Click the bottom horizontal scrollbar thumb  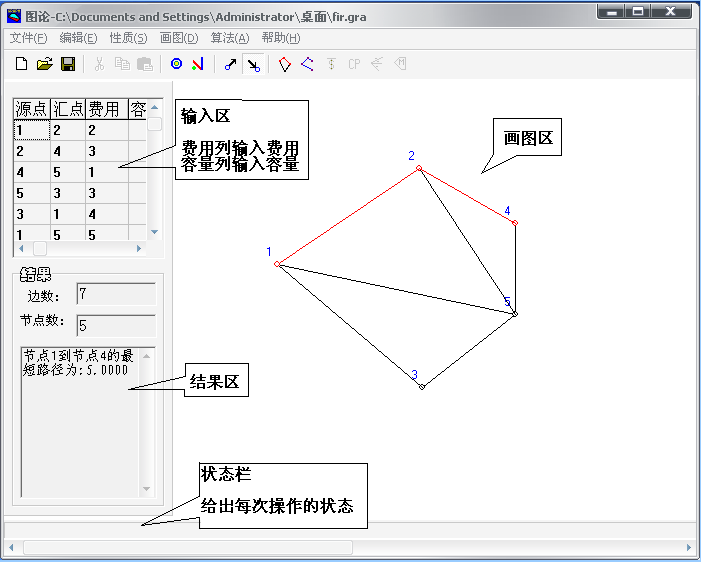click(x=188, y=547)
